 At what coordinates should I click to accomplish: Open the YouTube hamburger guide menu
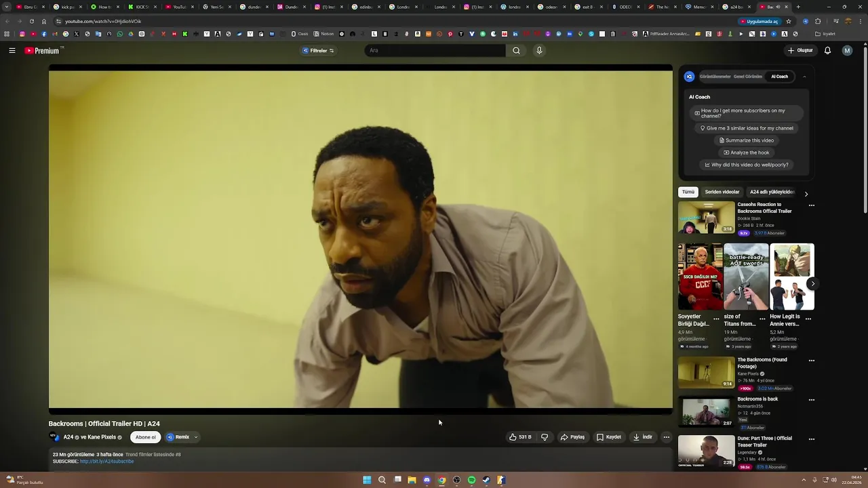(12, 50)
